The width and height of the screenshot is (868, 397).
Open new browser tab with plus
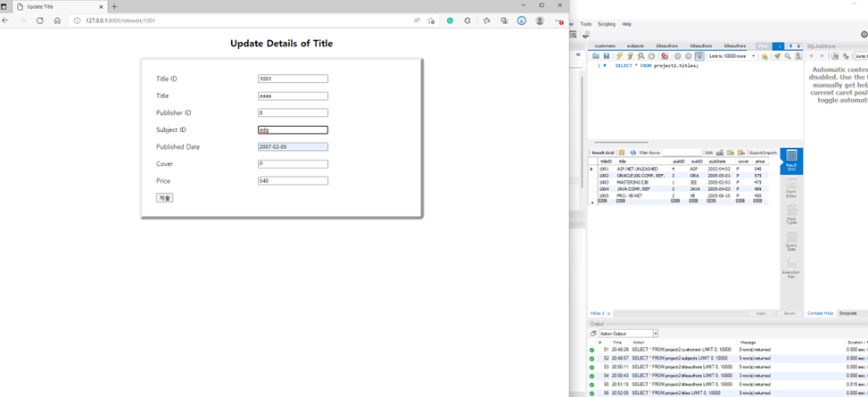(x=114, y=6)
